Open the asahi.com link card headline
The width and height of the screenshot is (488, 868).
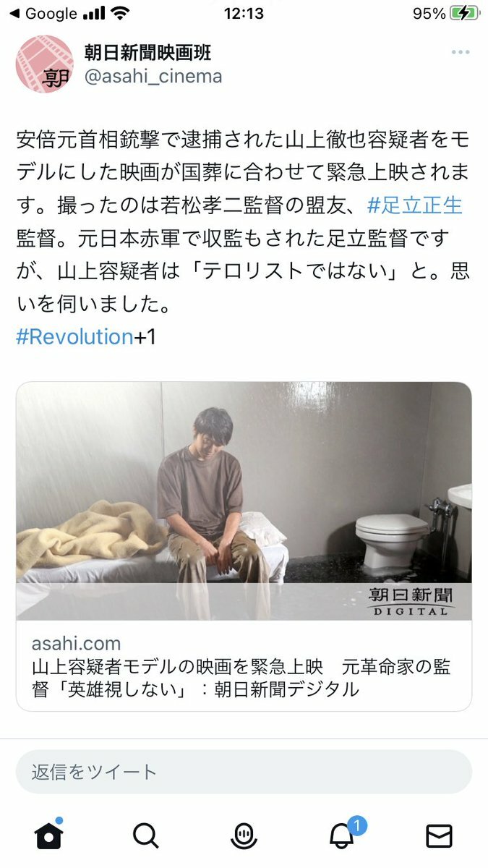(241, 678)
